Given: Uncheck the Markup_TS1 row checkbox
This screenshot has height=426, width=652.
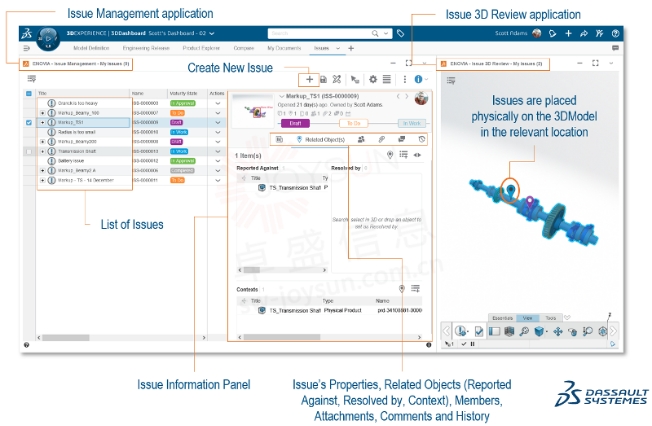Looking at the screenshot, I should [29, 123].
